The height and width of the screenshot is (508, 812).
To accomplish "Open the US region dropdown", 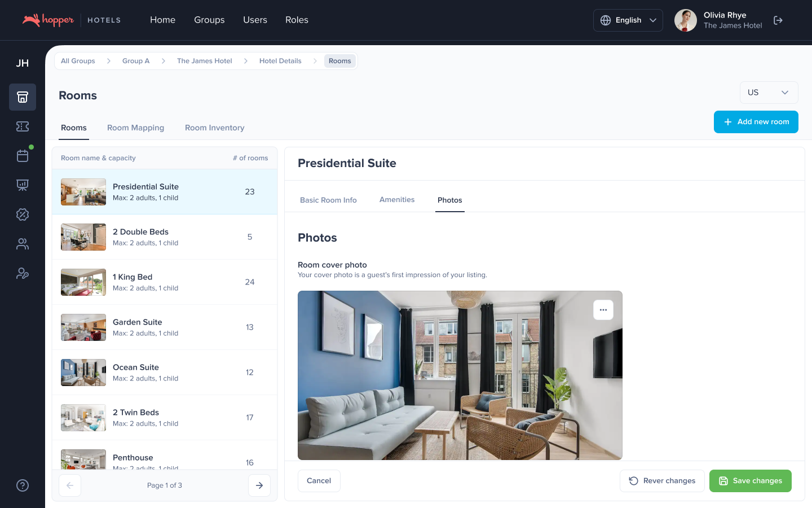I will pyautogui.click(x=768, y=93).
